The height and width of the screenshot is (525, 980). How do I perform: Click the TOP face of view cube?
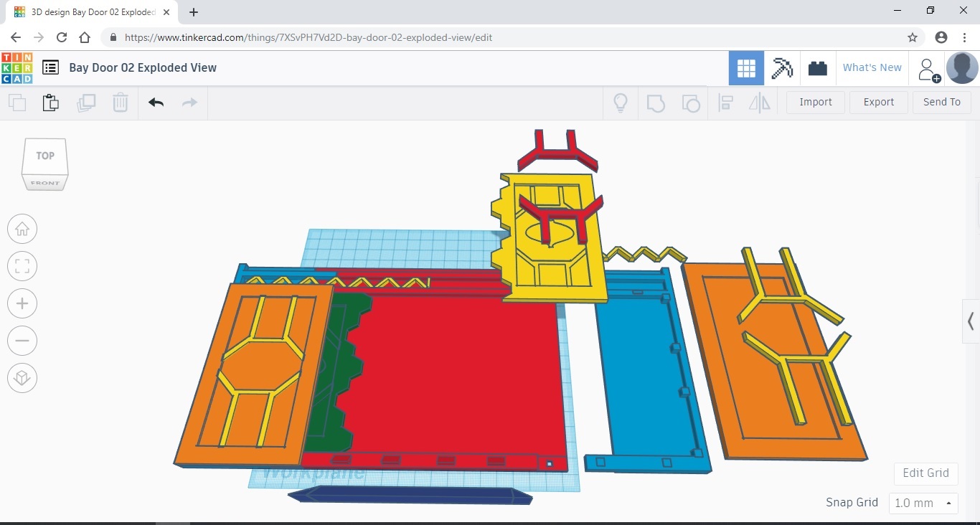click(x=45, y=156)
